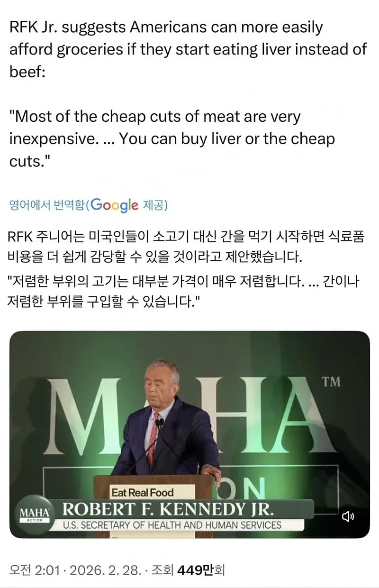Click the 'Eat Real Food' podium sign
The width and height of the screenshot is (379, 588).
click(142, 492)
